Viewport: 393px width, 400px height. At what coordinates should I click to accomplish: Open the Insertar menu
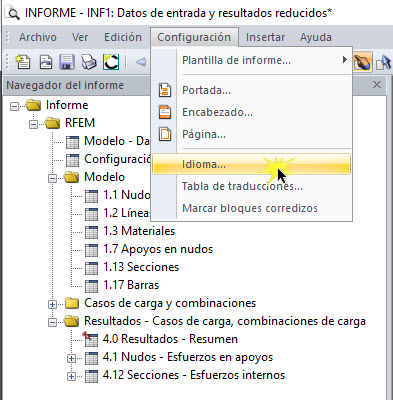pyautogui.click(x=265, y=37)
